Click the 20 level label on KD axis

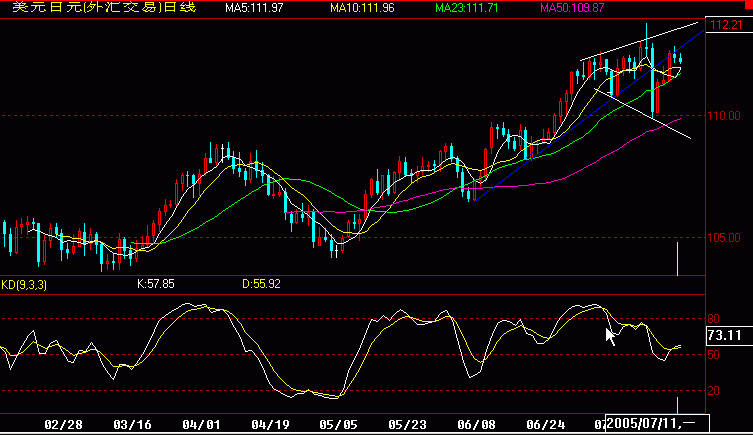coord(714,391)
